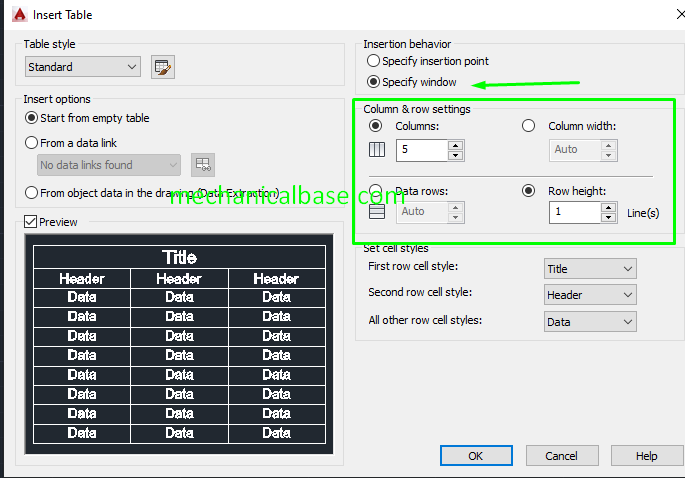
Task: Open Help for Insert Table
Action: click(x=647, y=456)
